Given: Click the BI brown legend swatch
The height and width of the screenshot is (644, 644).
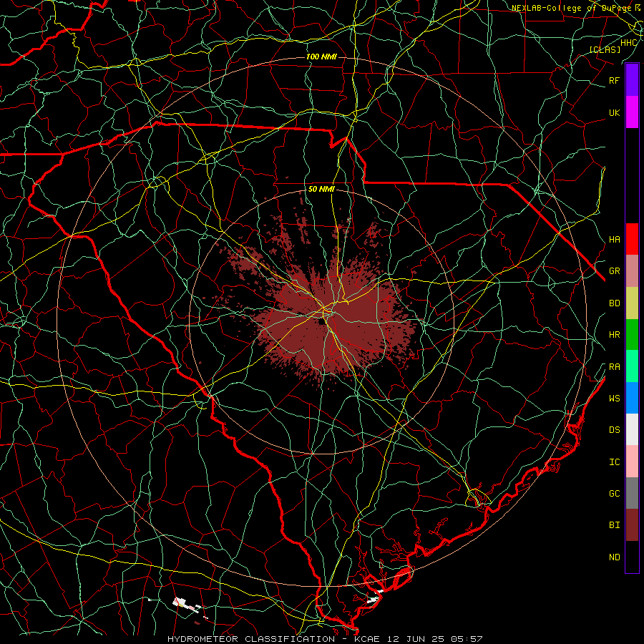Looking at the screenshot, I should click(x=632, y=525).
